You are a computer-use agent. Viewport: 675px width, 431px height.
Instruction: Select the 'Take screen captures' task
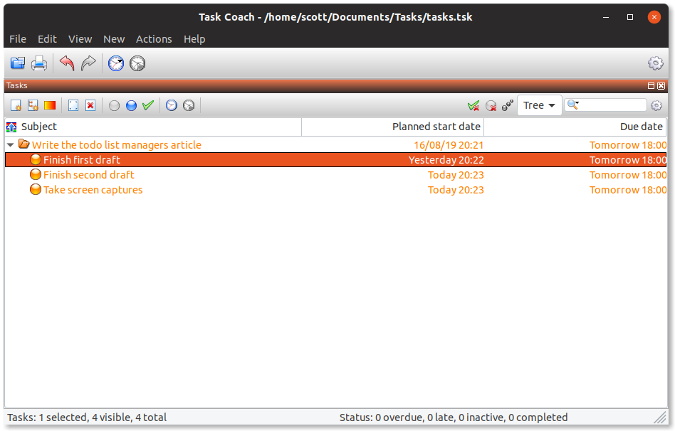(92, 190)
